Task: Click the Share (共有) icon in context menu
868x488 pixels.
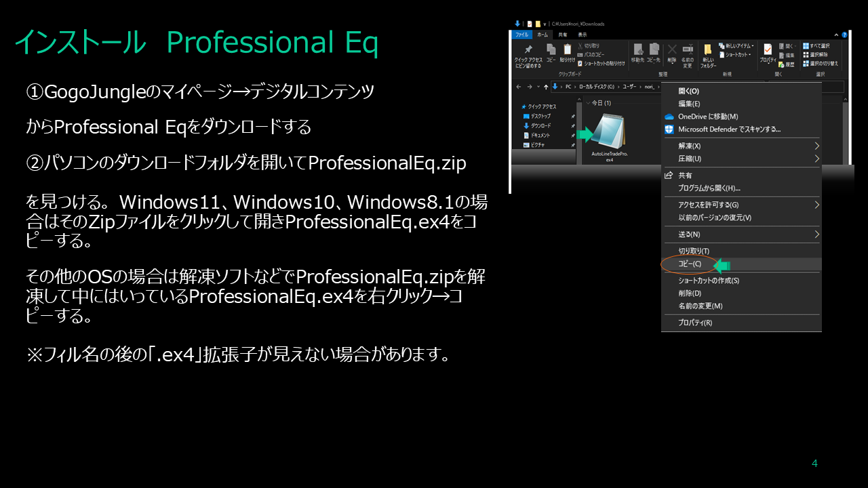Action: point(668,175)
